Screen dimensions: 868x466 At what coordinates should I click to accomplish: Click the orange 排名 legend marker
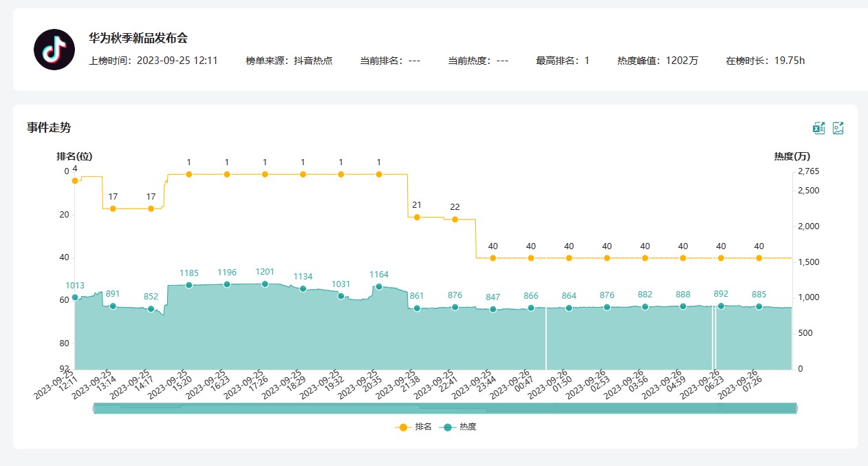coord(403,427)
